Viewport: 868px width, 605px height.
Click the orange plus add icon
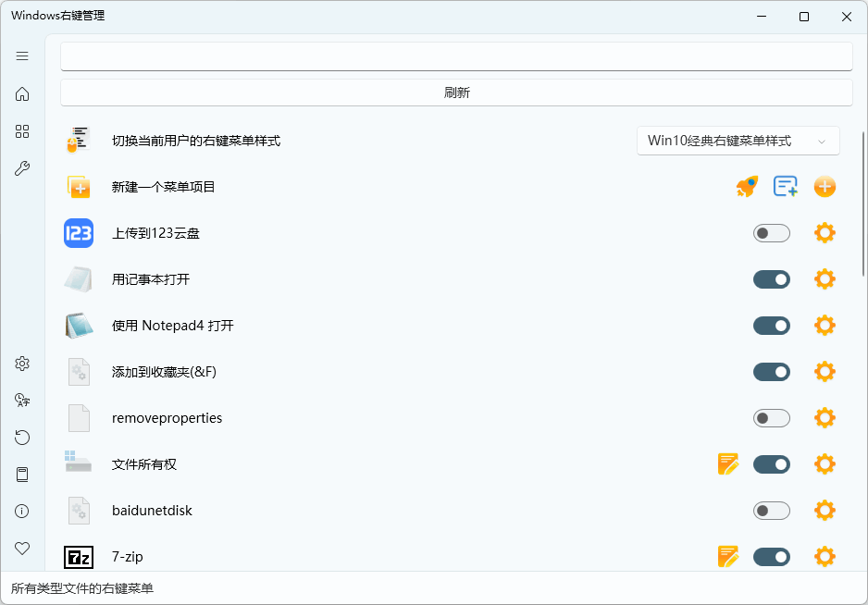tap(825, 187)
